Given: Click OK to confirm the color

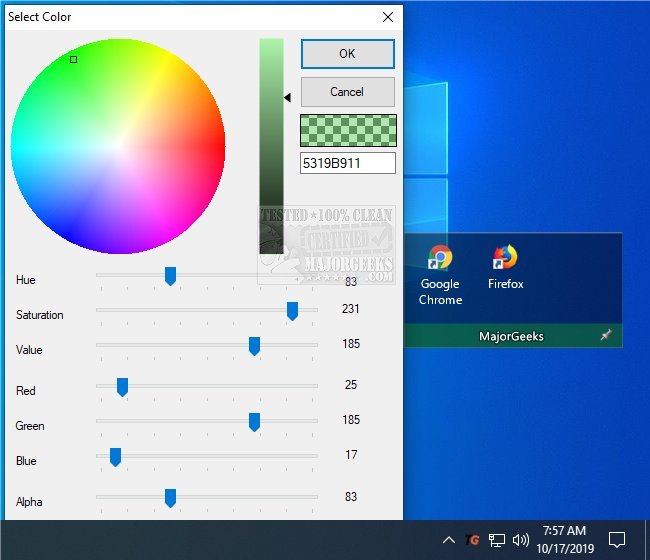Looking at the screenshot, I should [x=347, y=54].
